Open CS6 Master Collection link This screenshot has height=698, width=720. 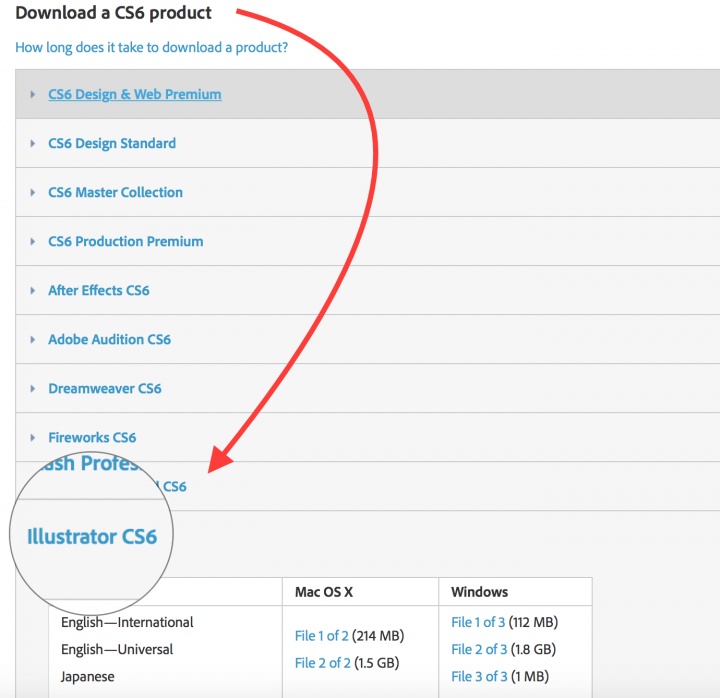(115, 192)
